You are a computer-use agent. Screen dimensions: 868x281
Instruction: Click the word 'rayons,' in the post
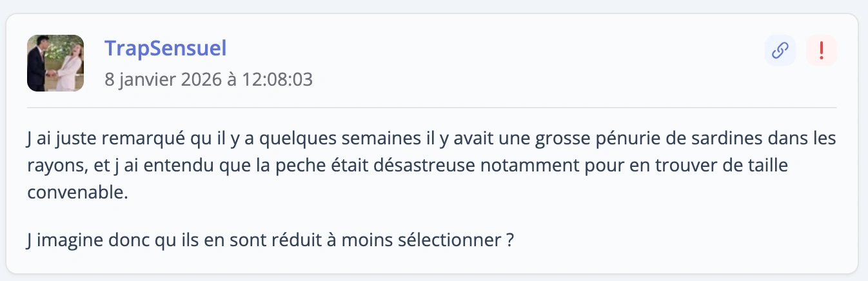(x=57, y=166)
